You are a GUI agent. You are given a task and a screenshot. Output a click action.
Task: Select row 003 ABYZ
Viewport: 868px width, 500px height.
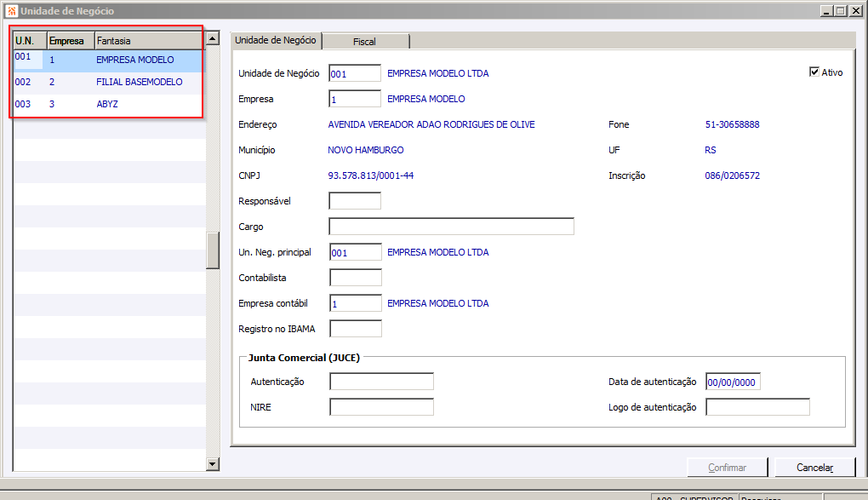tap(109, 104)
